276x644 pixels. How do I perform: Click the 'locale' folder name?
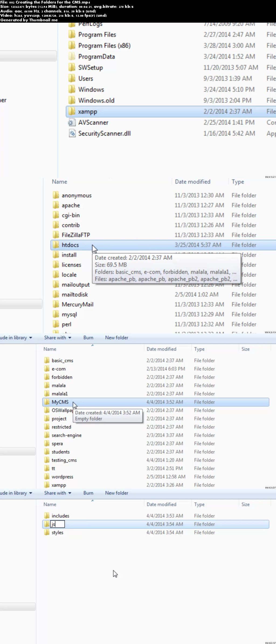pyautogui.click(x=69, y=275)
